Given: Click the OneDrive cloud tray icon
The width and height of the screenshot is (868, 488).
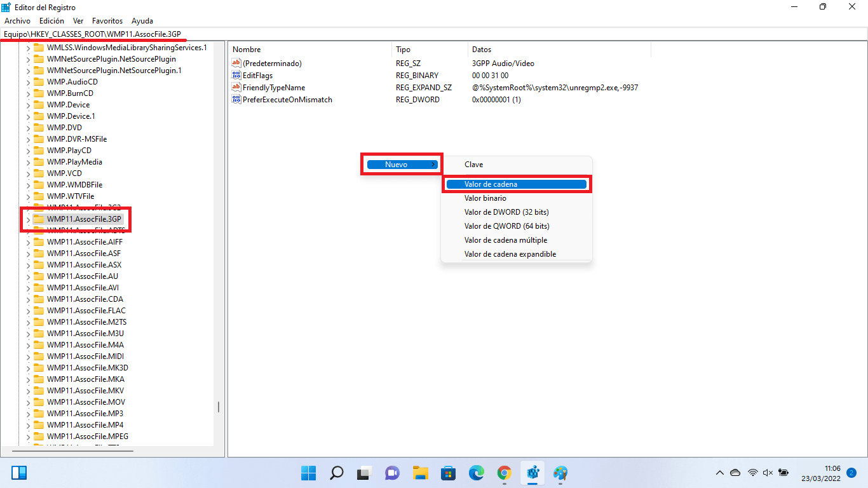Looking at the screenshot, I should point(735,473).
